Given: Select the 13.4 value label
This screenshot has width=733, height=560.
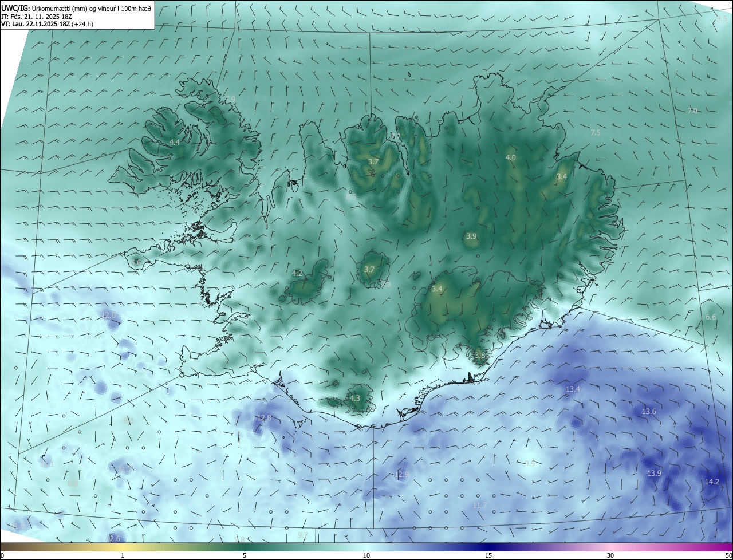Looking at the screenshot, I should click(x=573, y=389).
